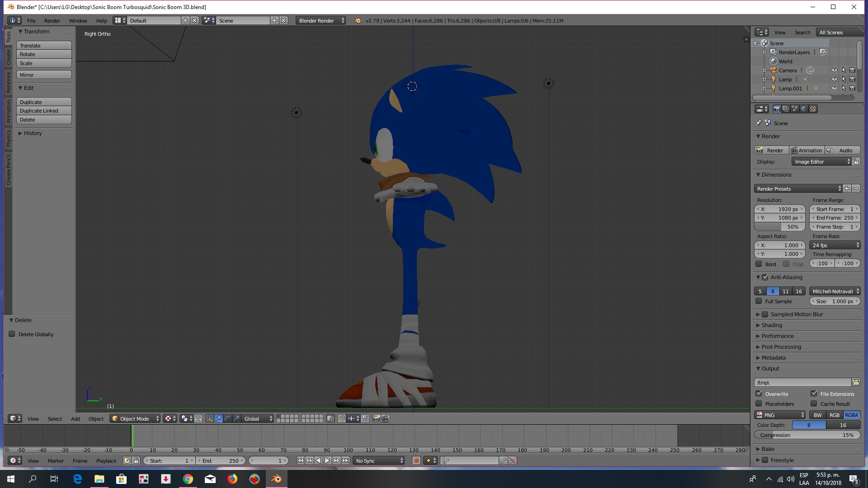The width and height of the screenshot is (868, 488).
Task: Click the delete keyframe icon
Action: [x=512, y=460]
